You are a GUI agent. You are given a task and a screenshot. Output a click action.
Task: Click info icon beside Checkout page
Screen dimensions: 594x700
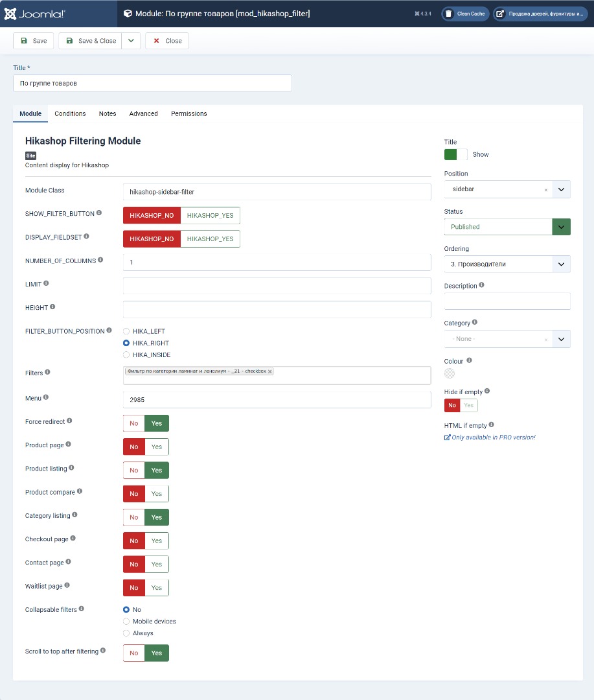pos(73,539)
